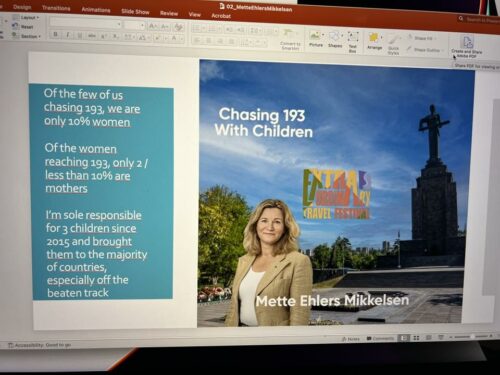Open the font name combo box
This screenshot has height=375, width=500.
click(85, 24)
